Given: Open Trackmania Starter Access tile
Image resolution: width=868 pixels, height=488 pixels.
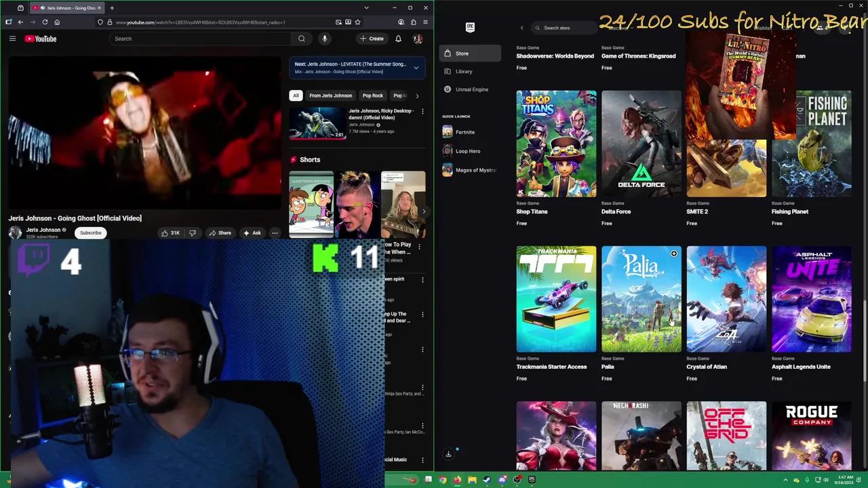Looking at the screenshot, I should (x=556, y=299).
